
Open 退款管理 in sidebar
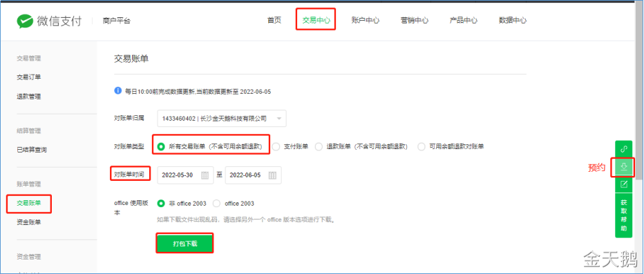click(x=29, y=97)
